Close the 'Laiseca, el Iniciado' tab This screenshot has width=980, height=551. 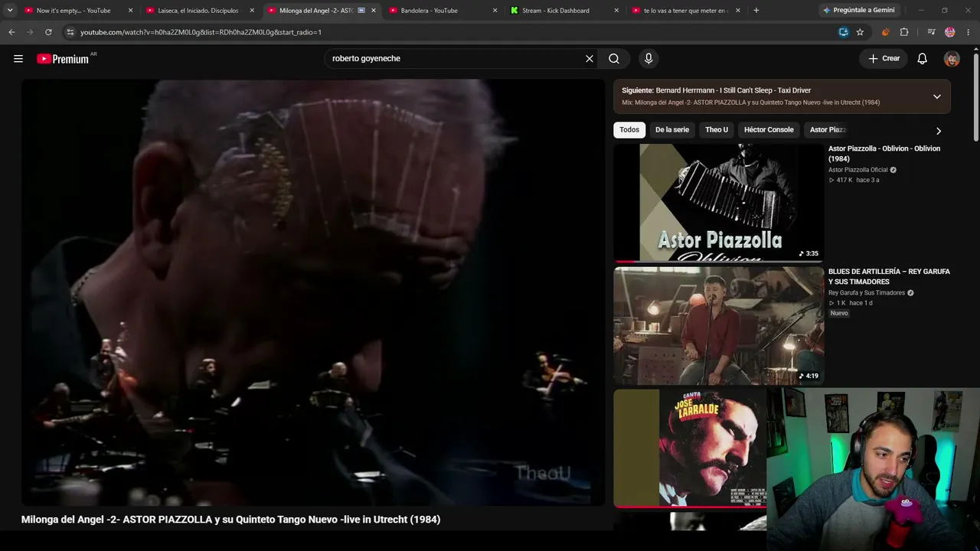[x=252, y=11]
